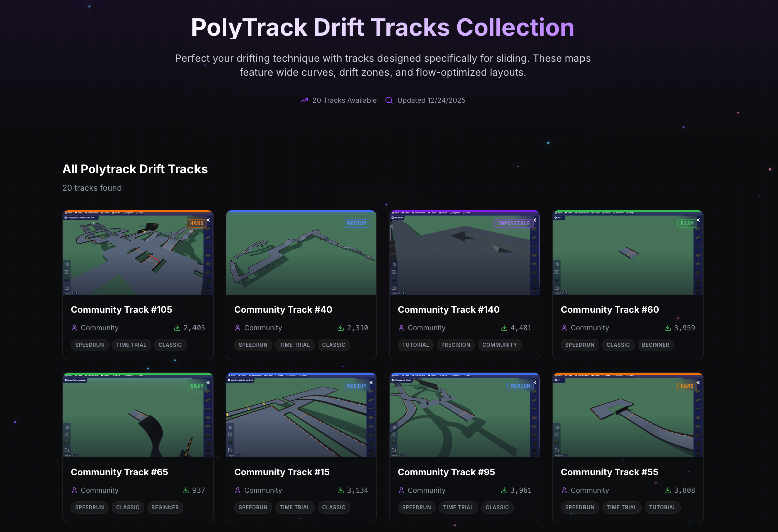Toggle the BEGINNER tag on Track #65
The height and width of the screenshot is (532, 778).
pos(165,507)
